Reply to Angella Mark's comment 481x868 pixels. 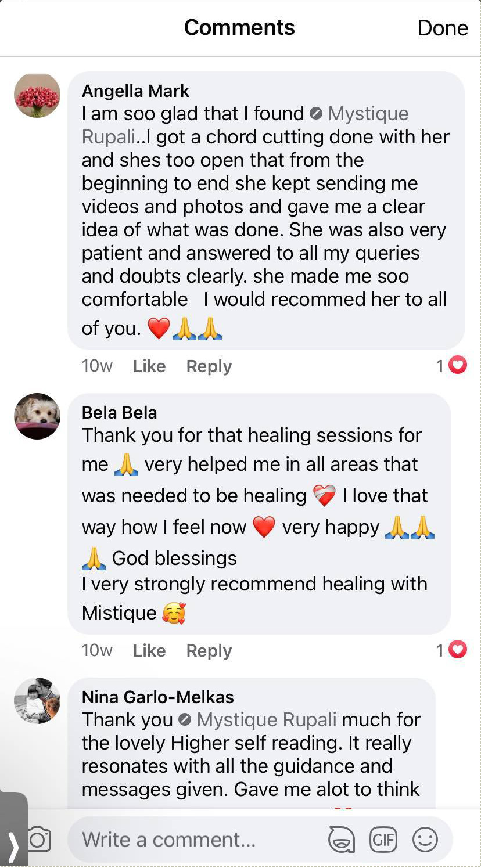click(x=209, y=366)
